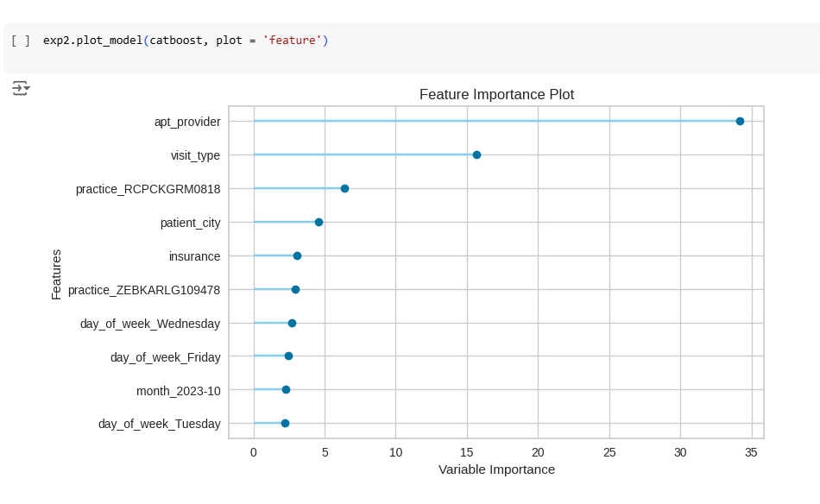Click into the exp2.plot_model code line

click(185, 41)
